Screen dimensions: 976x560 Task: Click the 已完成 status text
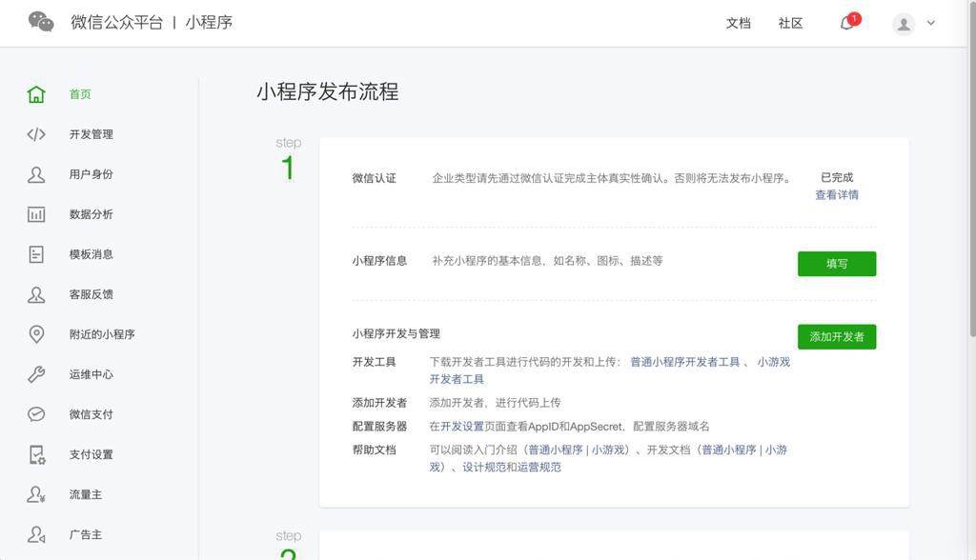click(x=837, y=177)
